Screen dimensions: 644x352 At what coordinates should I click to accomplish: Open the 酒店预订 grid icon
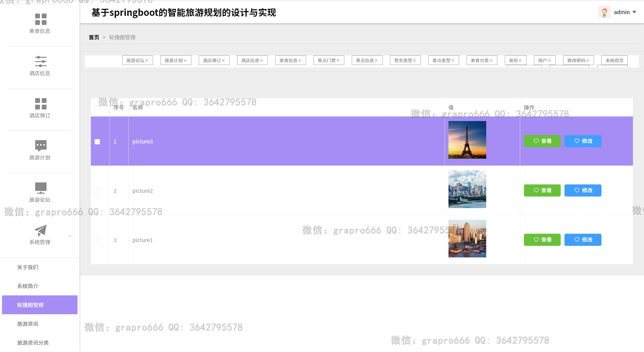point(41,104)
